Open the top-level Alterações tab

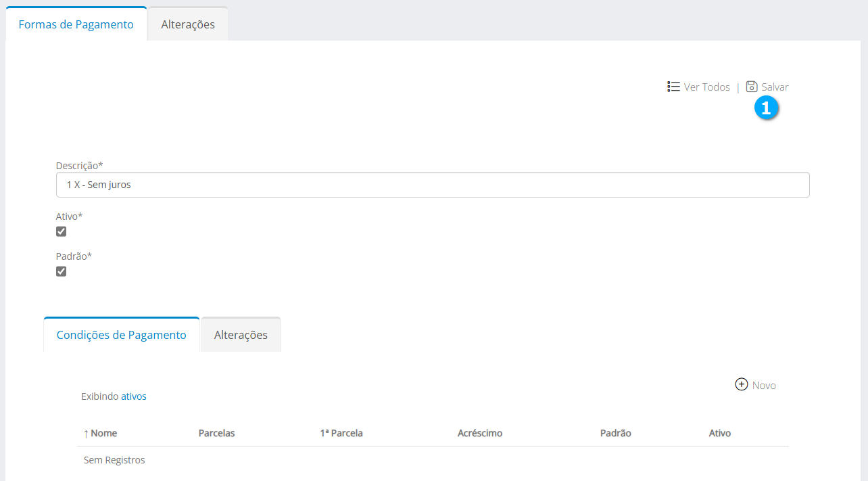188,24
